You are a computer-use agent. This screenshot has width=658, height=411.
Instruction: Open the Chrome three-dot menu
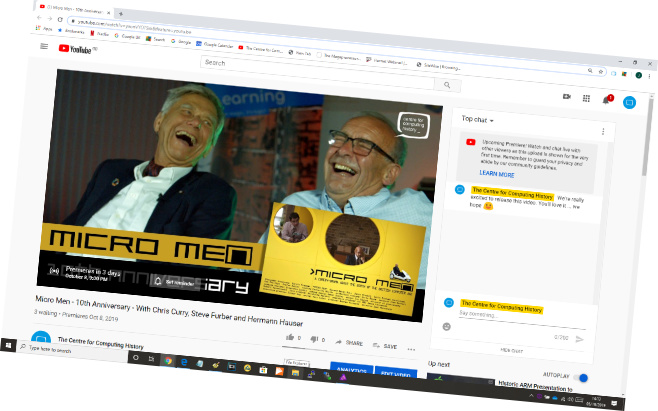click(649, 76)
